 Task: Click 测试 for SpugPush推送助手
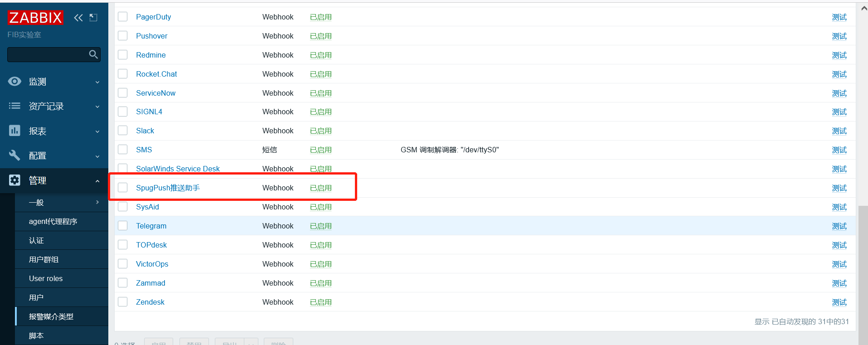point(839,188)
